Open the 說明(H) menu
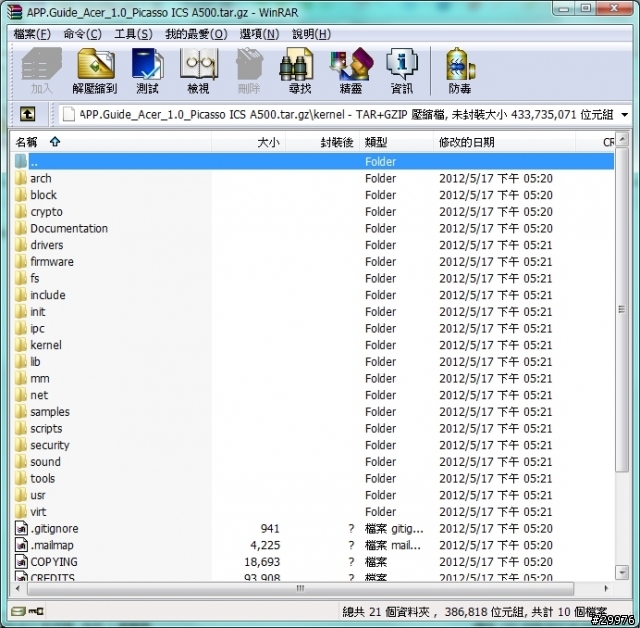The image size is (640, 628). click(311, 34)
